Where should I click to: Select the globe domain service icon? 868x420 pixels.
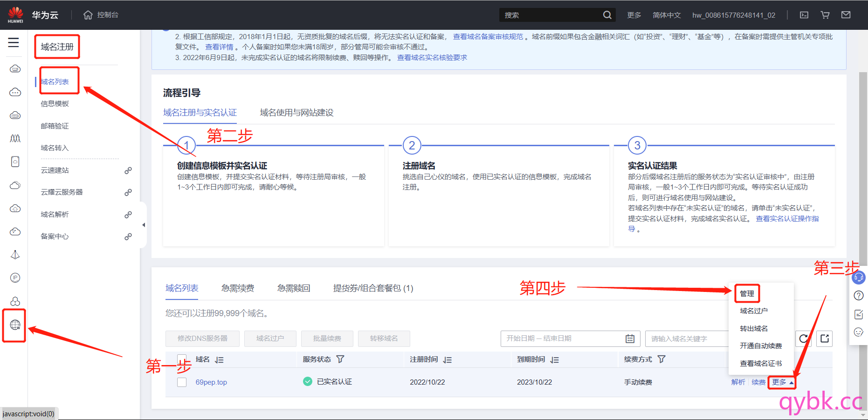coord(15,325)
